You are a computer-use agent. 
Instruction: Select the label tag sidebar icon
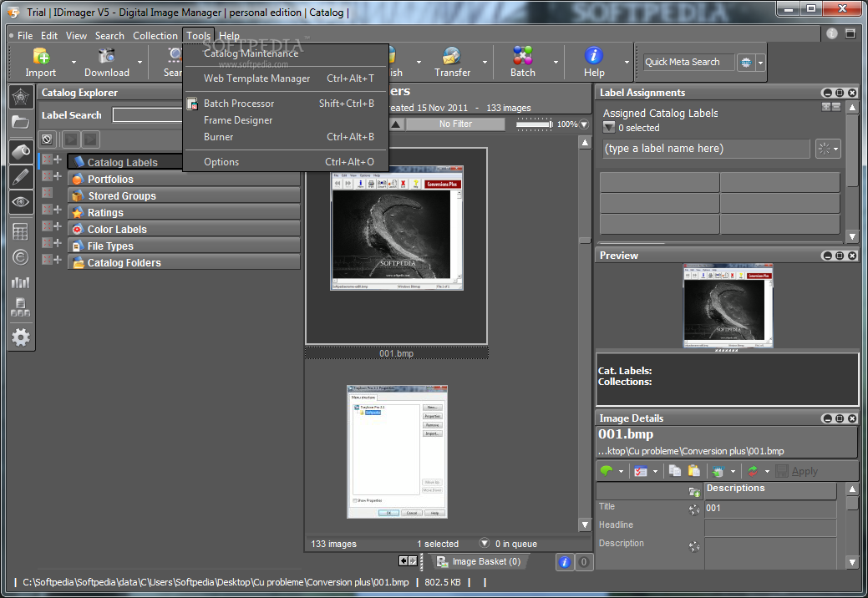pyautogui.click(x=21, y=151)
